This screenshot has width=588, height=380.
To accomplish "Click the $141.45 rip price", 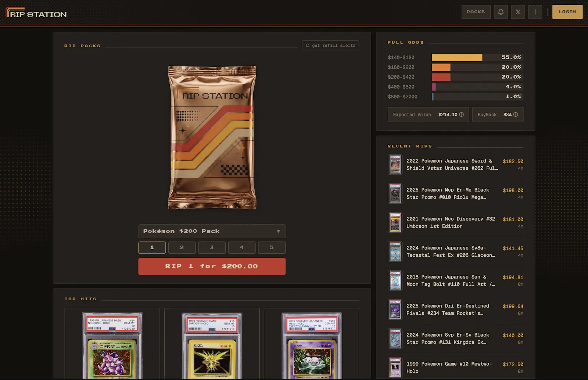I will click(x=513, y=248).
